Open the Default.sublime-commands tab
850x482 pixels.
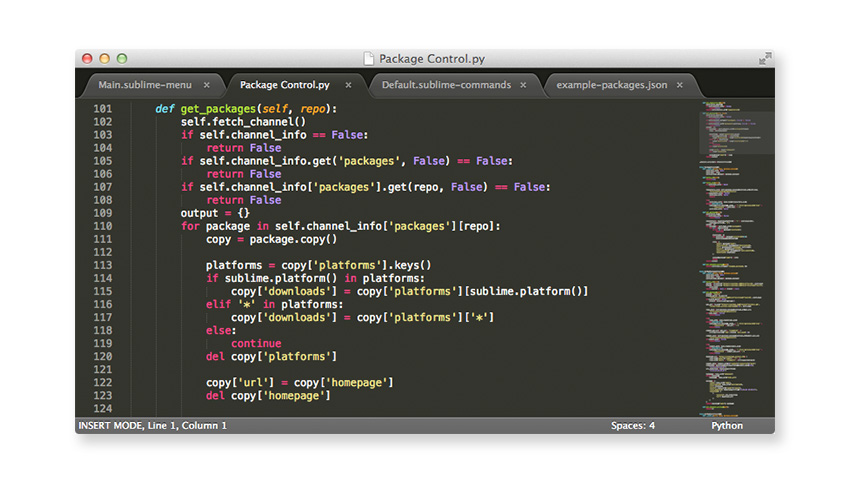pyautogui.click(x=446, y=85)
